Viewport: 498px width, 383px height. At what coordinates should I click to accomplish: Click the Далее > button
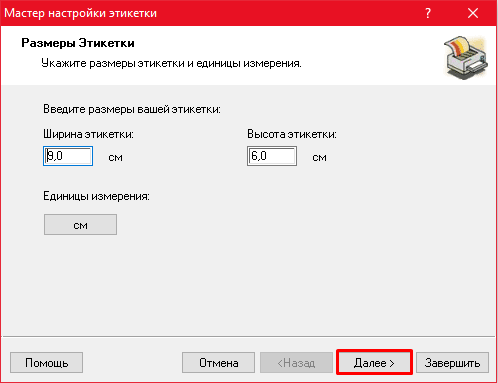(x=374, y=362)
